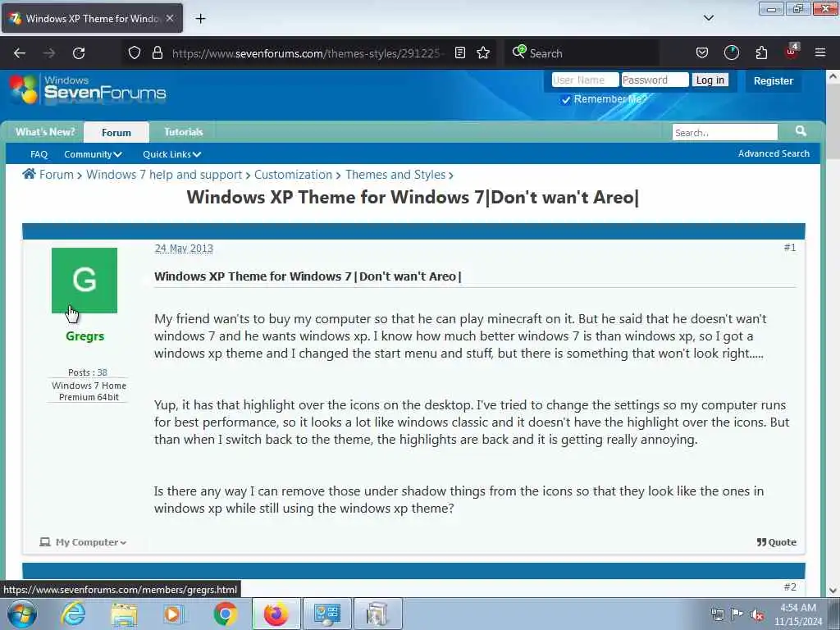Click the network tray icon

pos(717,614)
